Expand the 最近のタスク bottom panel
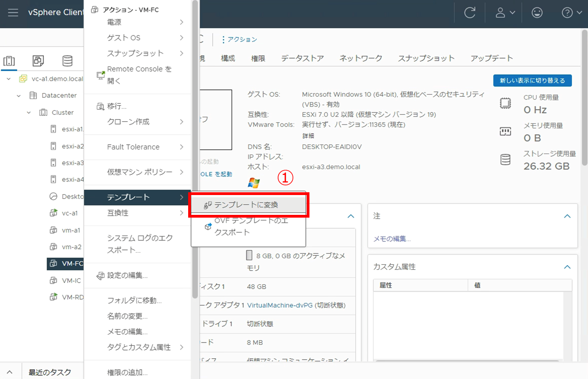Image resolution: width=588 pixels, height=379 pixels. coord(10,372)
